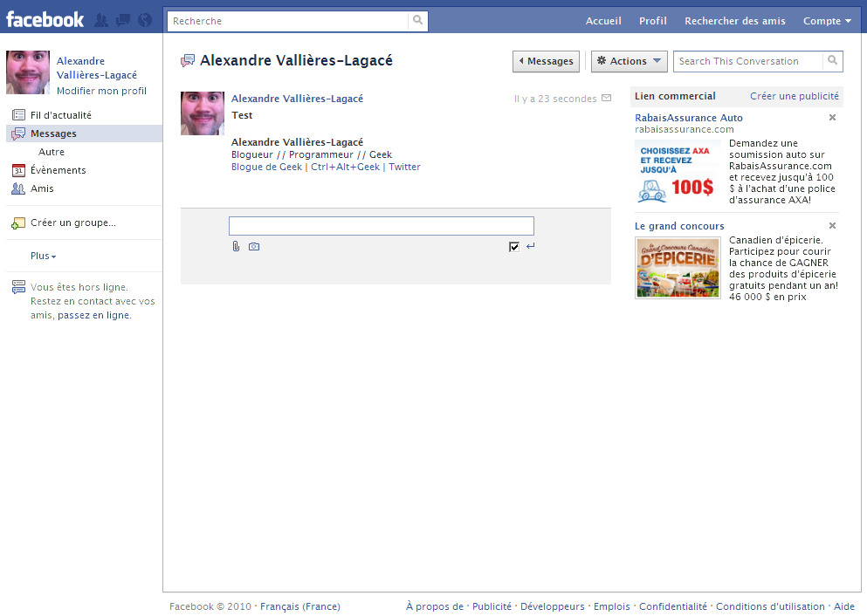Open notifications globe icon
Image resolution: width=867 pixels, height=616 pixels.
click(145, 20)
